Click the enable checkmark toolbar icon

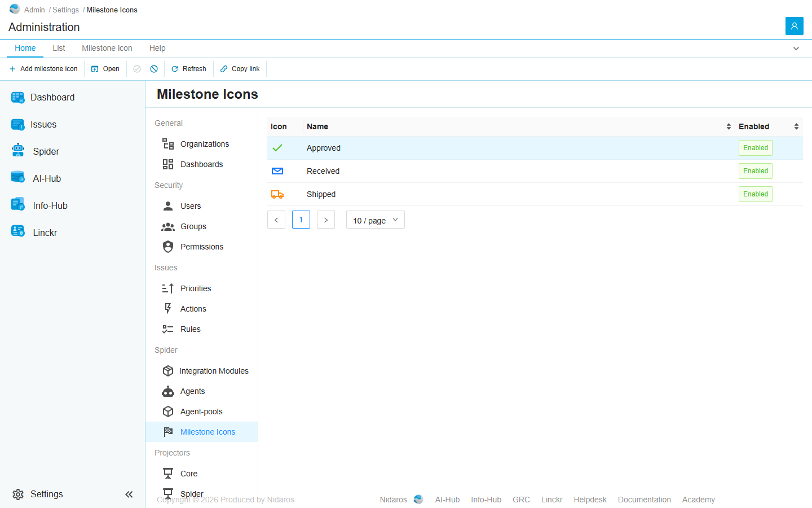pyautogui.click(x=137, y=69)
